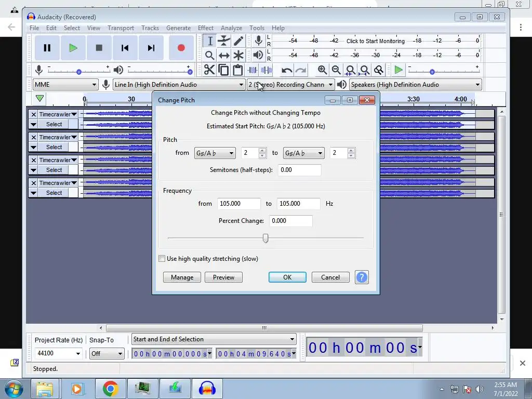Click the Copy icon in edit toolbar
532x399 pixels.
coord(223,70)
